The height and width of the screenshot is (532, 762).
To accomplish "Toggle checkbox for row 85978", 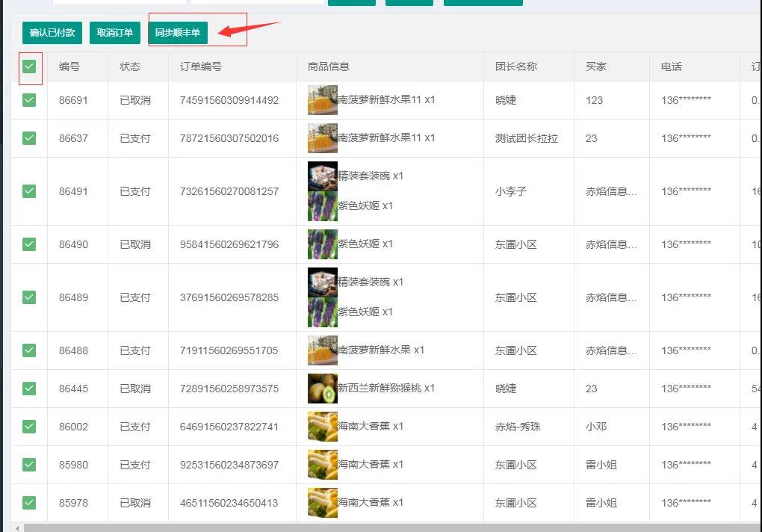I will coord(29,503).
